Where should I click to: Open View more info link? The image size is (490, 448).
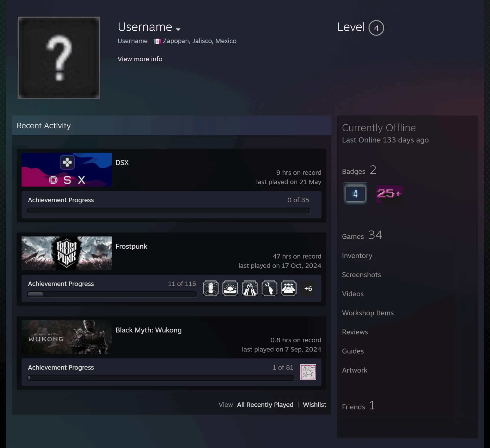click(140, 59)
